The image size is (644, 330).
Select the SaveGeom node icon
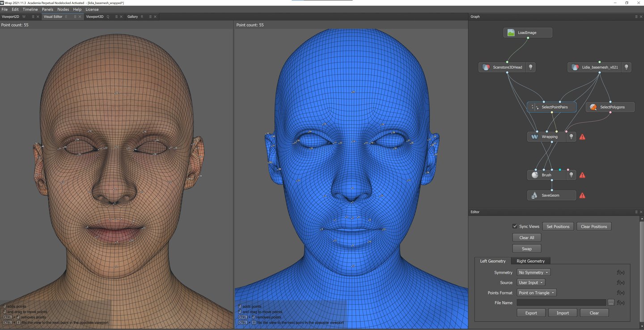(x=534, y=195)
